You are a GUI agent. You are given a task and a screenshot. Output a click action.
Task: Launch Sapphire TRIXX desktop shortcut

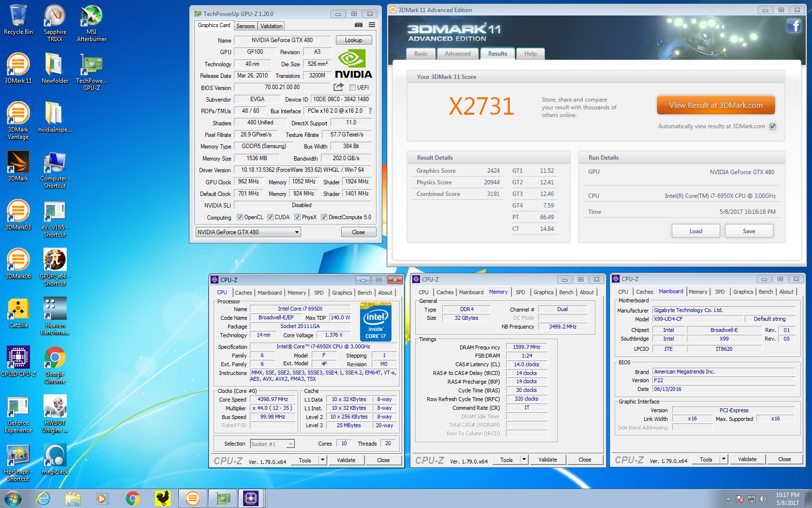[55, 23]
